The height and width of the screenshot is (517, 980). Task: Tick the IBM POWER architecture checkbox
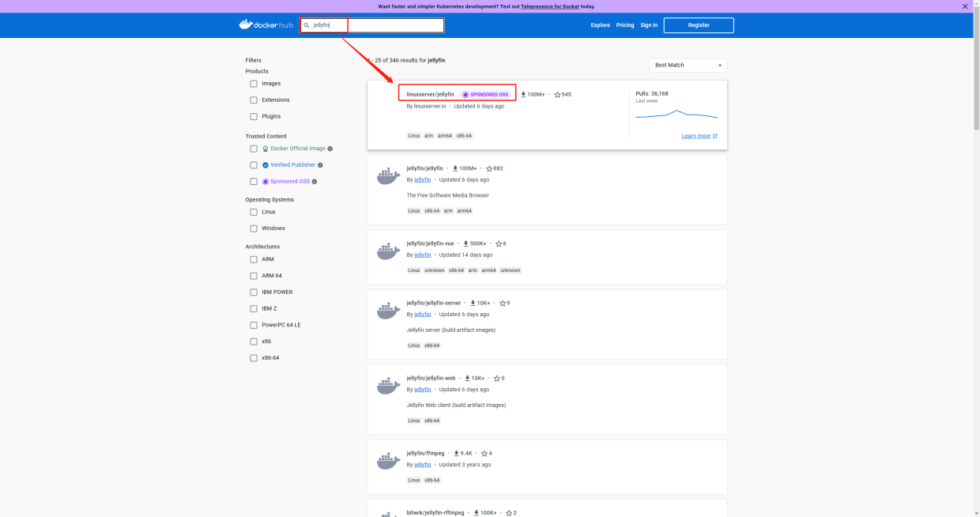(x=254, y=292)
